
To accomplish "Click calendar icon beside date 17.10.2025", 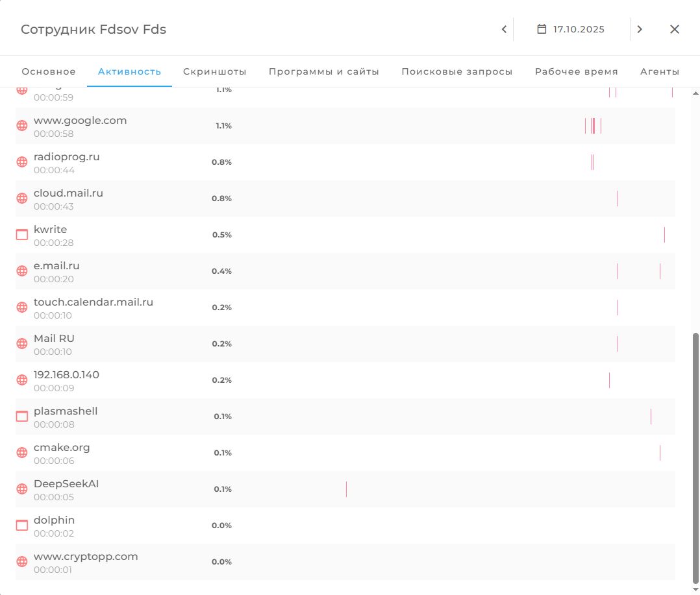I will 542,29.
